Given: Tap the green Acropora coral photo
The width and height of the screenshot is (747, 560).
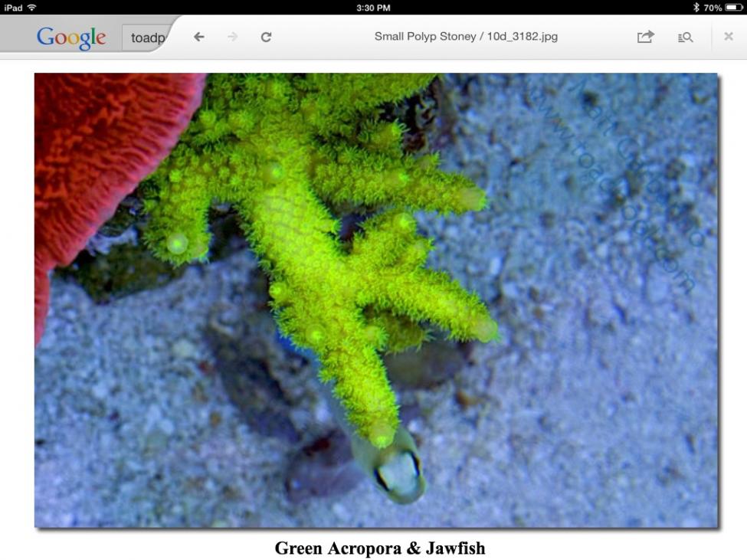Looking at the screenshot, I should (x=376, y=300).
